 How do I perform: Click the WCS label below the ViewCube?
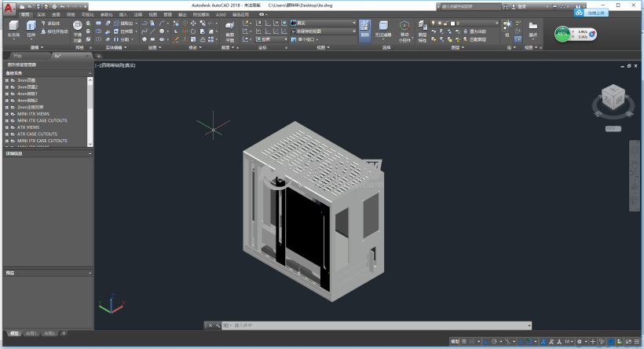point(613,129)
